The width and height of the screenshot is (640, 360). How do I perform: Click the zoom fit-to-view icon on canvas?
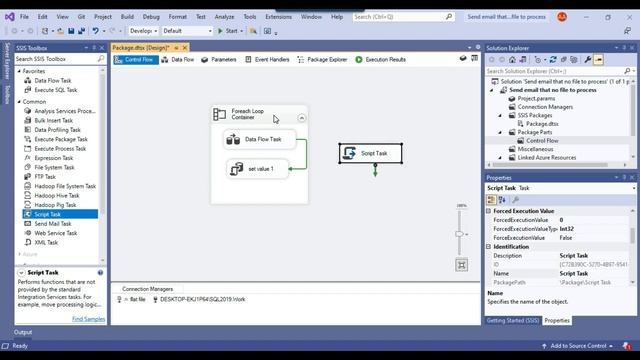(x=462, y=265)
